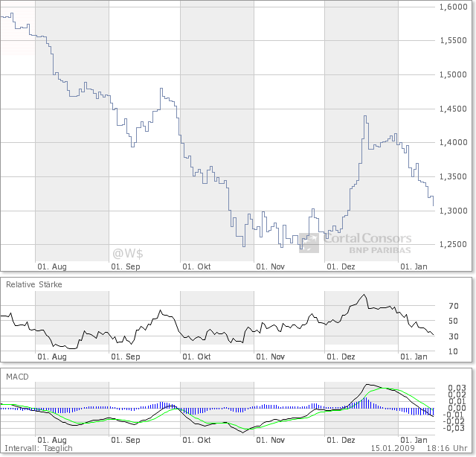Viewport: 476px width, 457px height.
Task: Click '01. Nov' under the MACD chart
Action: click(270, 440)
